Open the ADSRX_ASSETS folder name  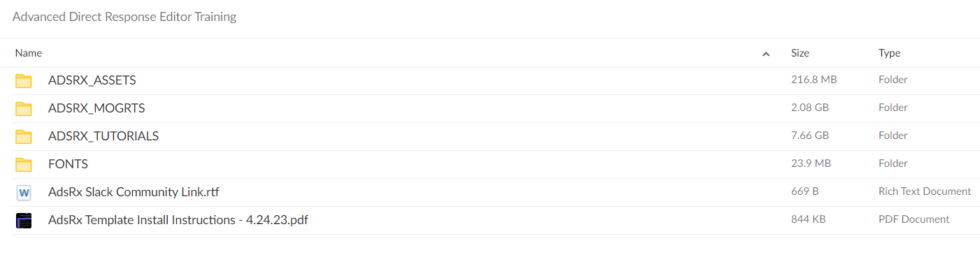pos(92,80)
